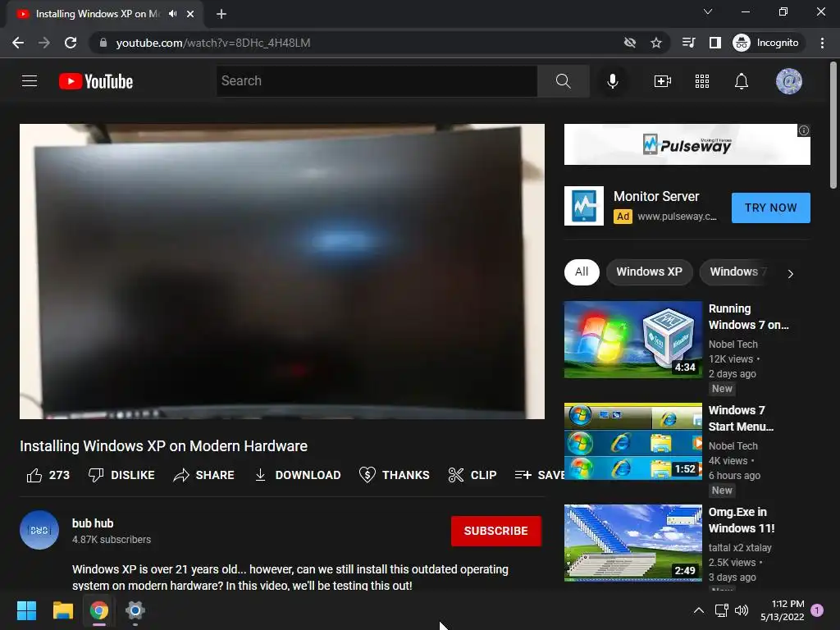Show more filter chips with right arrow

pos(790,274)
